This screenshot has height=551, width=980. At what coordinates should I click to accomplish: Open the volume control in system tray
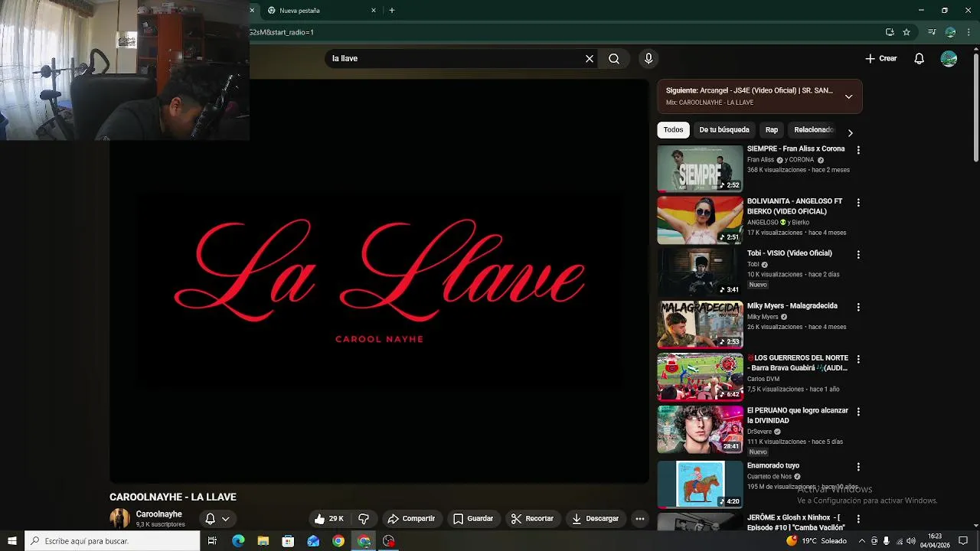pos(910,541)
